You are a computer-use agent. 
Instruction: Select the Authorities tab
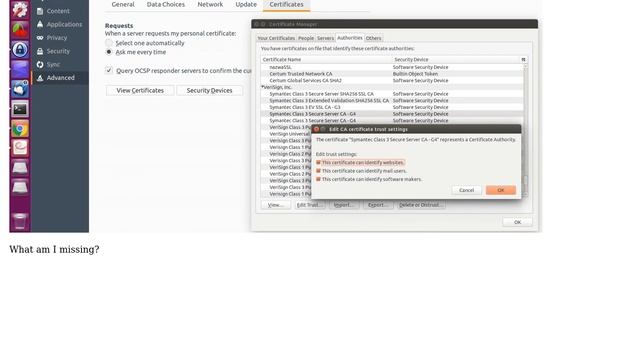(350, 38)
